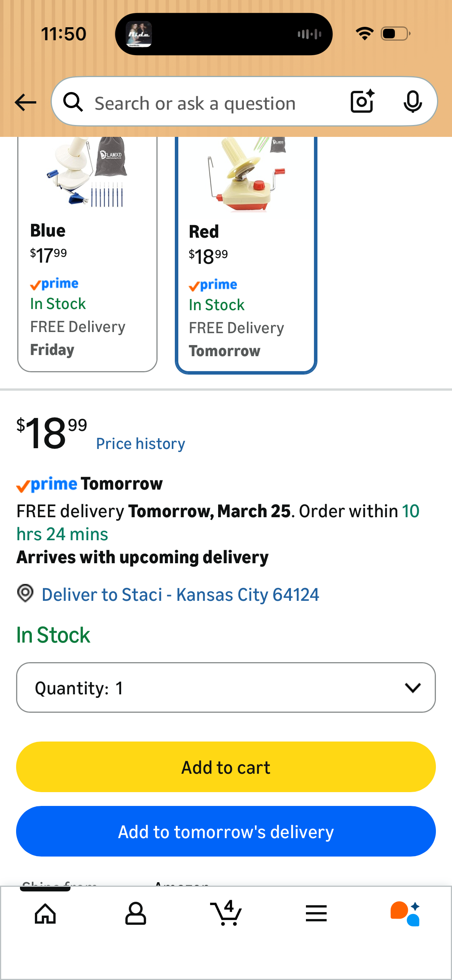Expand the Quantity dropdown

(x=226, y=687)
